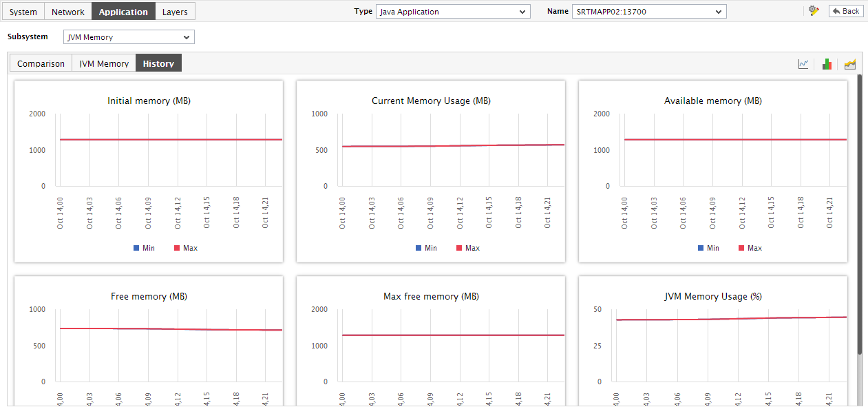This screenshot has width=868, height=407.
Task: Click the data line in Free memory chart
Action: tap(171, 329)
